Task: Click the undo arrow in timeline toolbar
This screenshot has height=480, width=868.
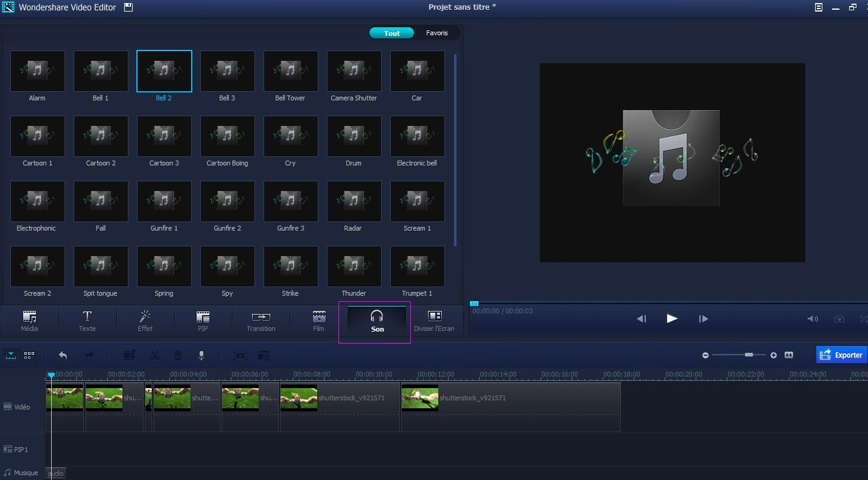Action: 63,355
